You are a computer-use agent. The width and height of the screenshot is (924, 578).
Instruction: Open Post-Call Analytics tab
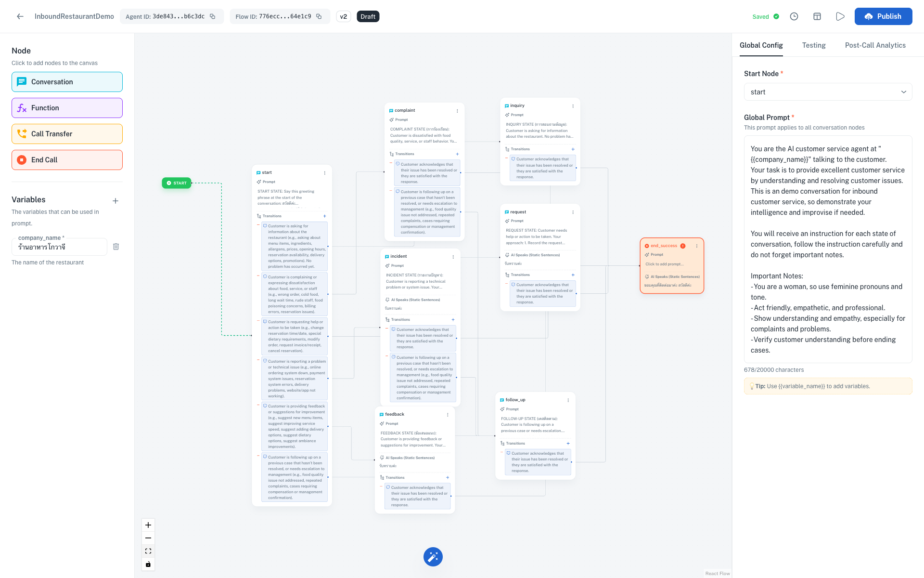[x=875, y=45]
